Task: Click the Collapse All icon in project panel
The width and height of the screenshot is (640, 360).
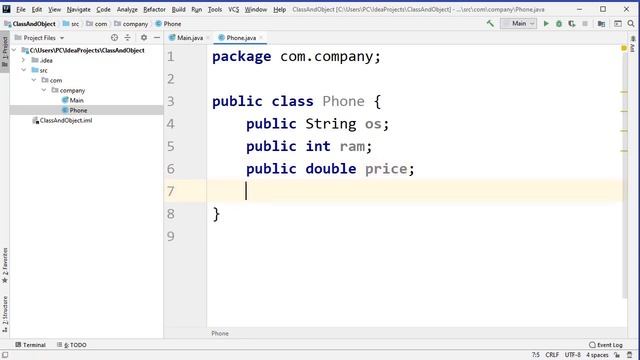Action: click(x=127, y=38)
